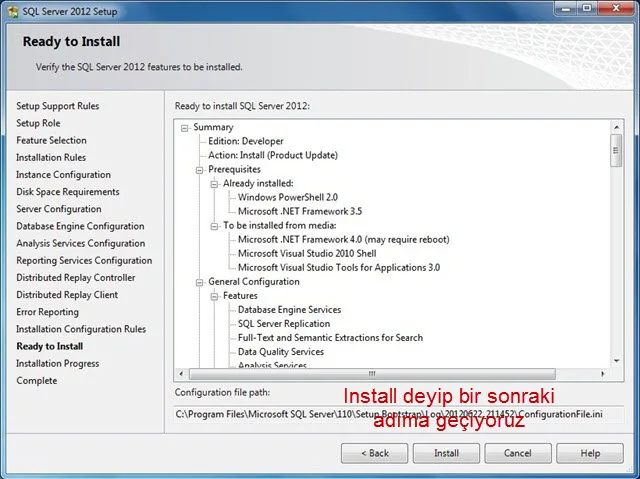Click the SQL Server setup title bar icon
Screen dimensions: 640x479
pyautogui.click(x=13, y=11)
